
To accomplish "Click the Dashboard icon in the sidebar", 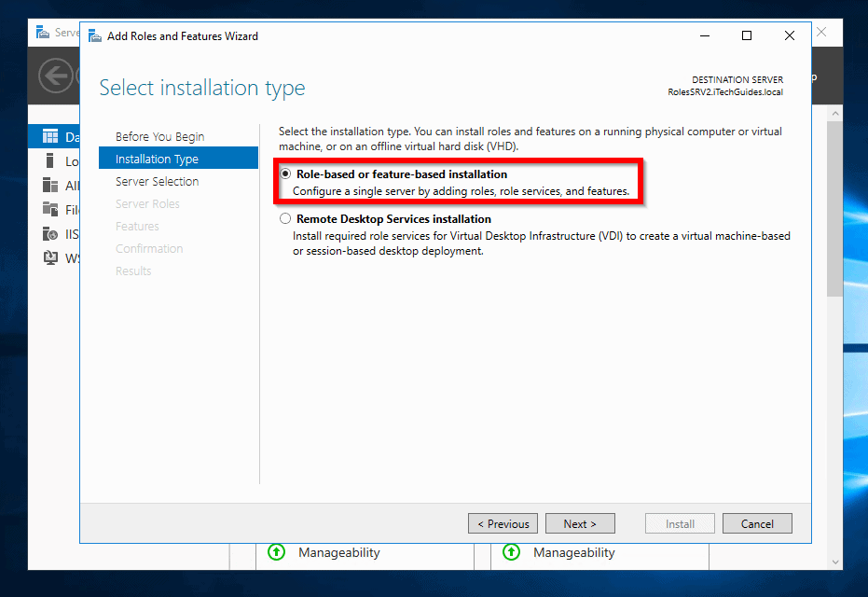I will click(50, 137).
